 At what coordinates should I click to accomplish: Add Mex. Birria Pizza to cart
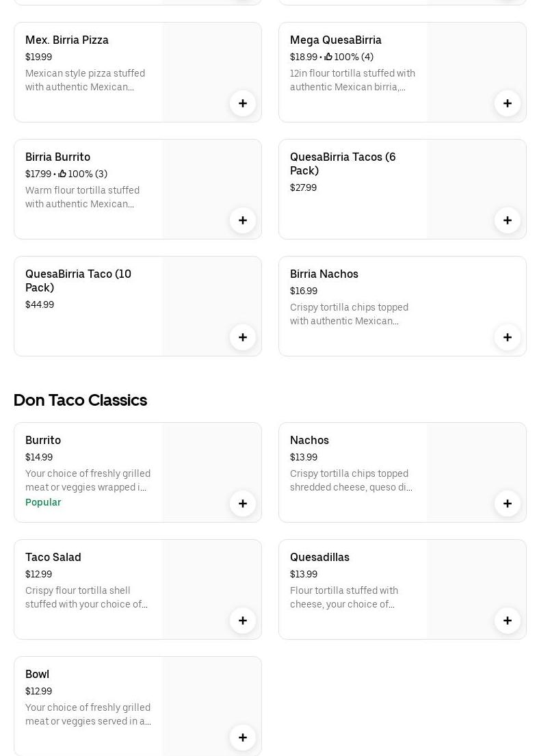pyautogui.click(x=243, y=103)
